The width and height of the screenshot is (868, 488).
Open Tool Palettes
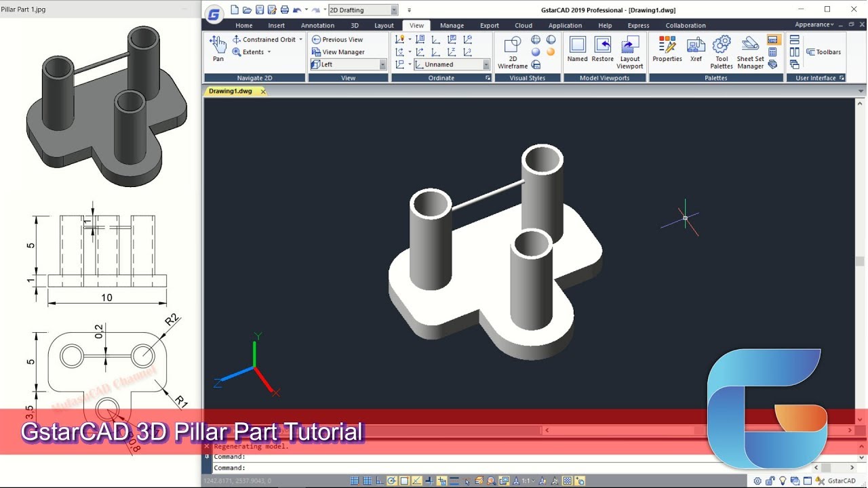722,53
